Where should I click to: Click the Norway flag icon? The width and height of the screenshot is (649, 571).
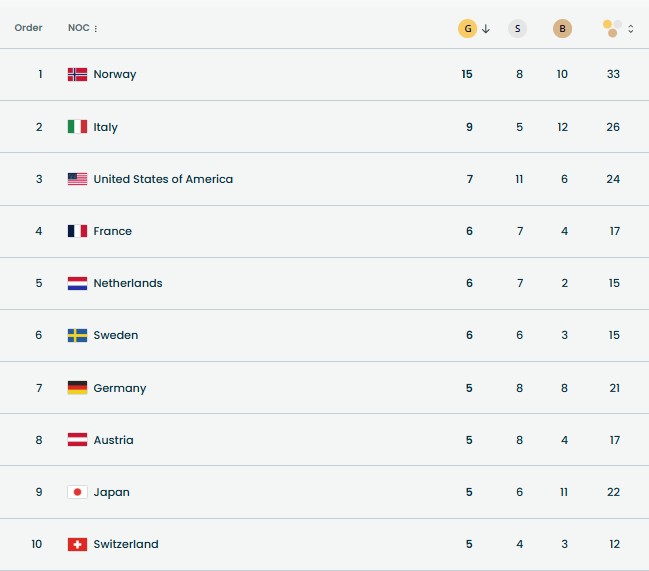point(77,74)
